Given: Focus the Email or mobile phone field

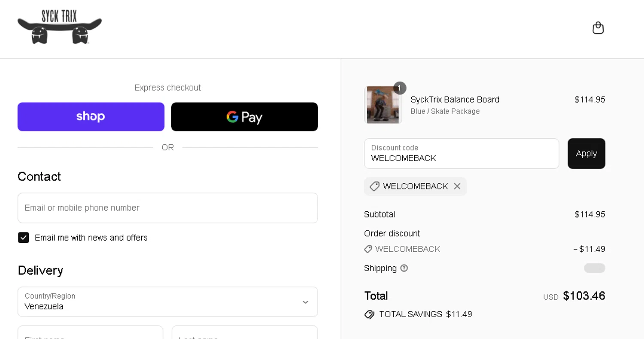Looking at the screenshot, I should (x=168, y=208).
